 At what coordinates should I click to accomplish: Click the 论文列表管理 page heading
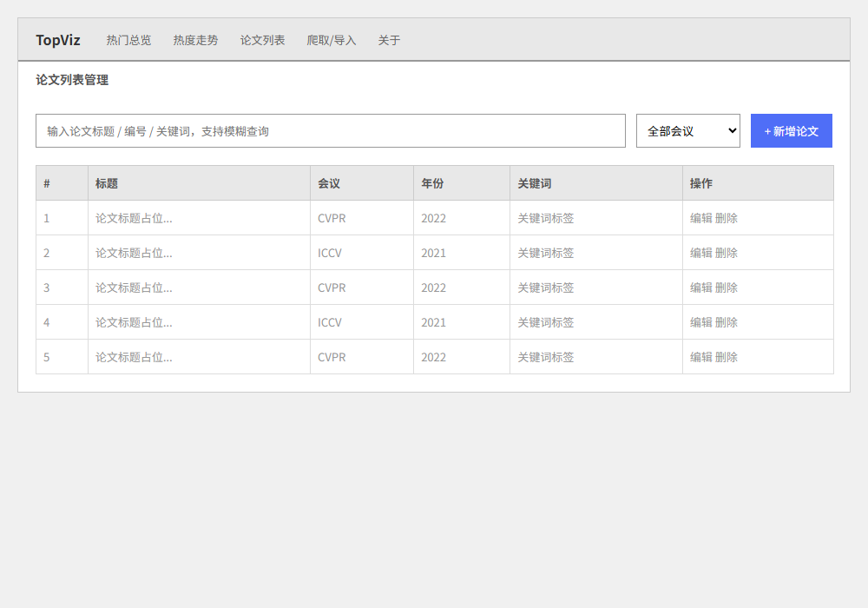point(72,80)
